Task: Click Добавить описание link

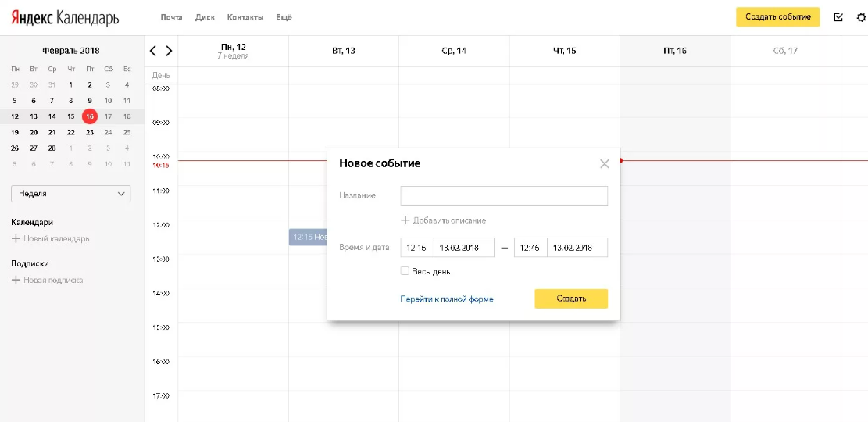Action: tap(449, 220)
